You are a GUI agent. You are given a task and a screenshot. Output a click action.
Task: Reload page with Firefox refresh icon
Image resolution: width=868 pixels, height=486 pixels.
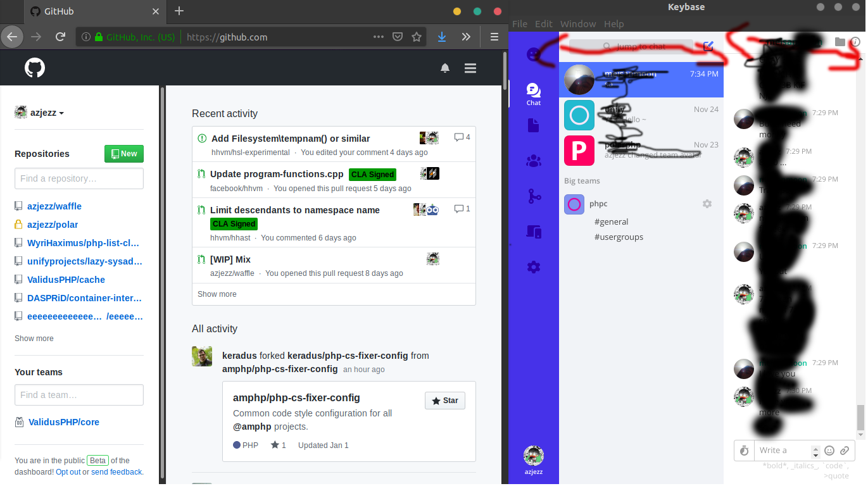[x=61, y=37]
